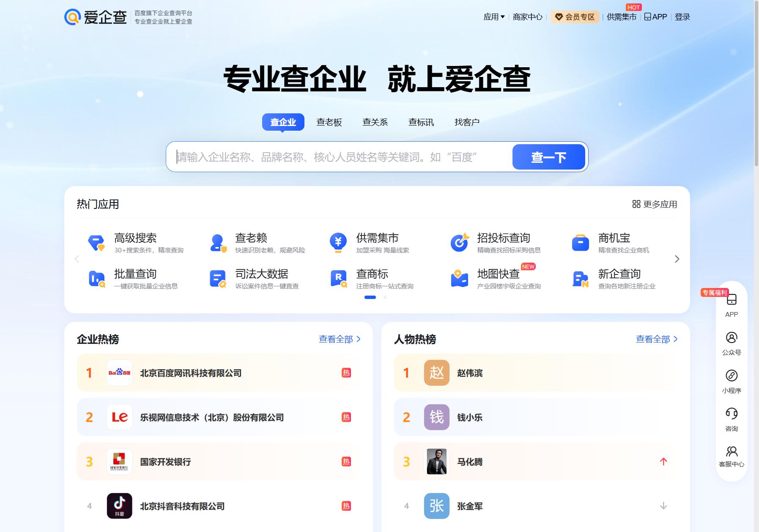This screenshot has width=759, height=532.
Task: Show next page of 热门应用 with right chevron
Action: (x=677, y=259)
